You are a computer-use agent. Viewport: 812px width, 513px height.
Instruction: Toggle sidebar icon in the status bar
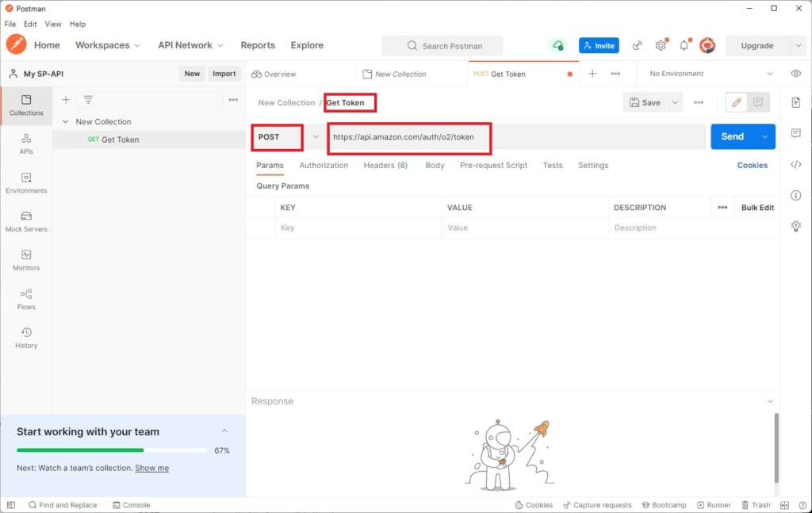pos(11,505)
